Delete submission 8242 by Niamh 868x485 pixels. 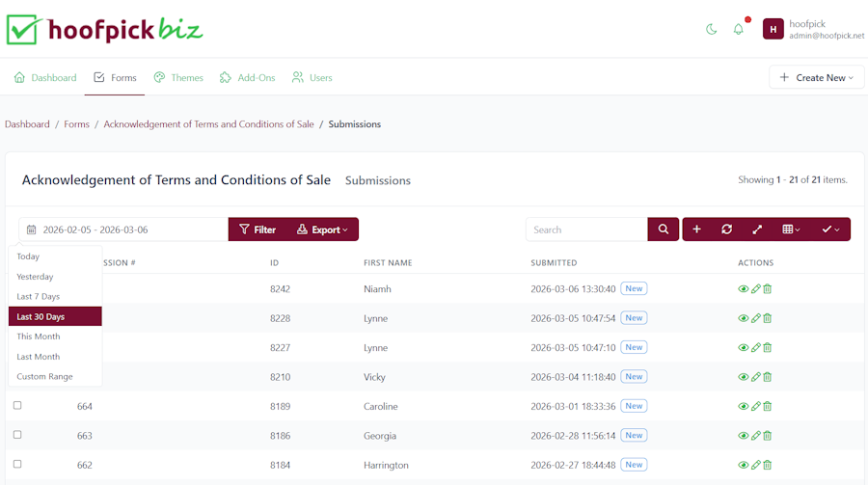768,289
